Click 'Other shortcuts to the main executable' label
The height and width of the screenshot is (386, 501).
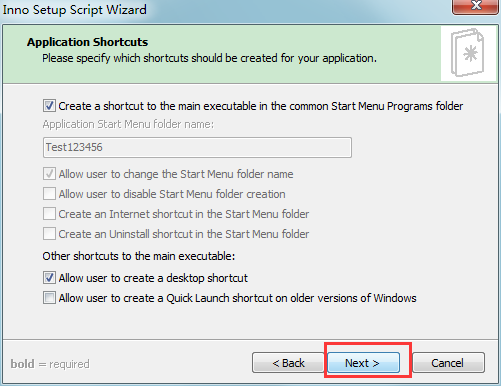(x=139, y=256)
